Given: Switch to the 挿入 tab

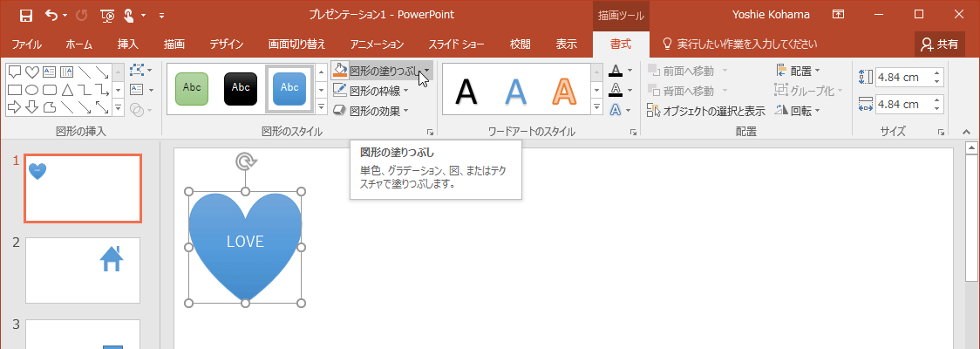Looking at the screenshot, I should pyautogui.click(x=128, y=44).
